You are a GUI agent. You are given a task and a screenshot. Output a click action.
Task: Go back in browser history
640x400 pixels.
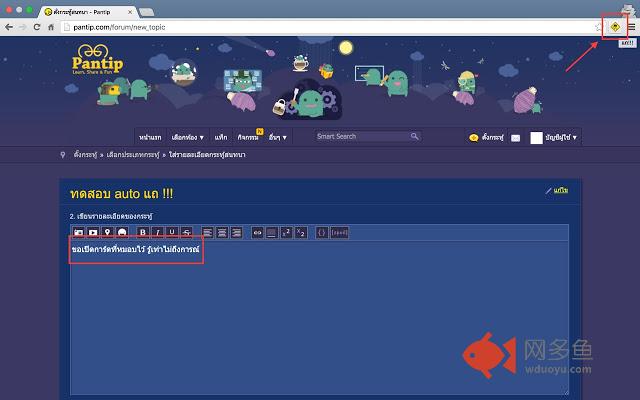pyautogui.click(x=9, y=27)
